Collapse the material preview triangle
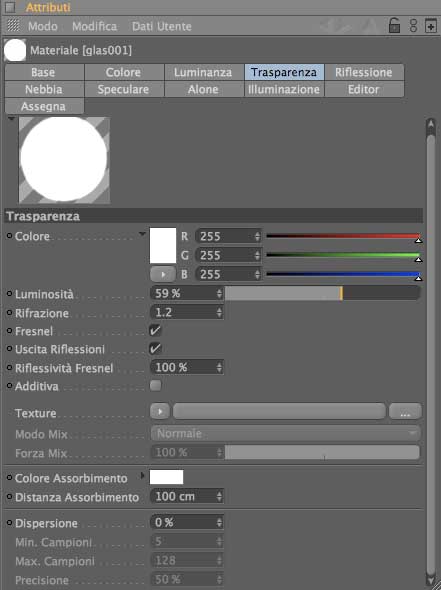 11,119
